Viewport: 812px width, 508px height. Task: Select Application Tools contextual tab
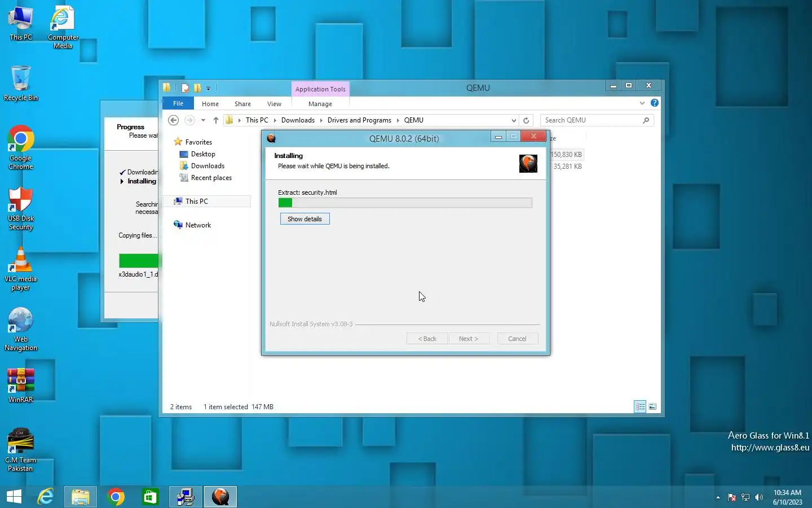point(320,89)
